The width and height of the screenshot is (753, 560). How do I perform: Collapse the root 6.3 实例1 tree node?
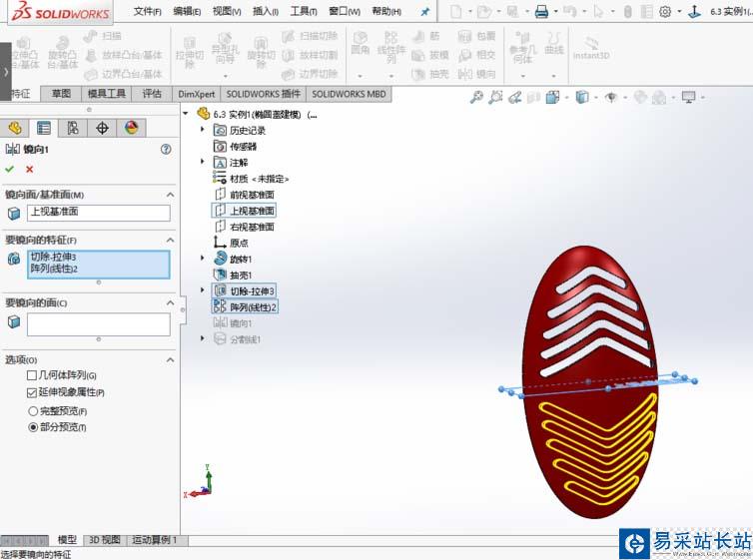point(186,114)
